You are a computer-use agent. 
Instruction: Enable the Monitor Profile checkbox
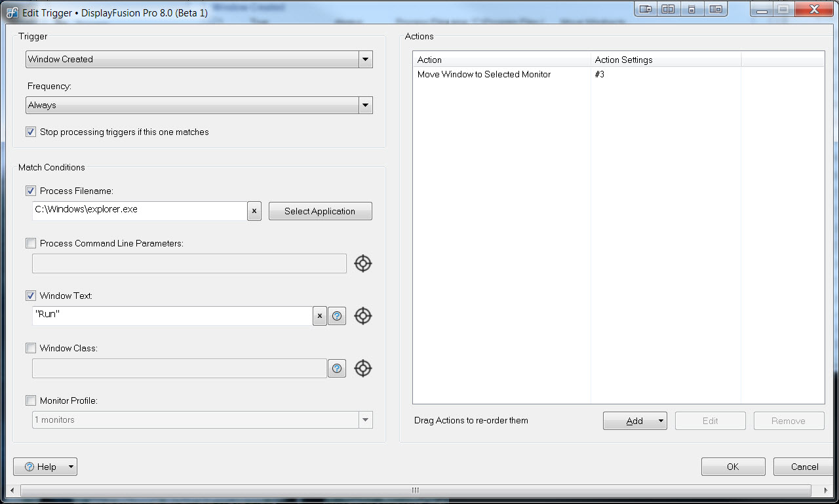pos(31,400)
